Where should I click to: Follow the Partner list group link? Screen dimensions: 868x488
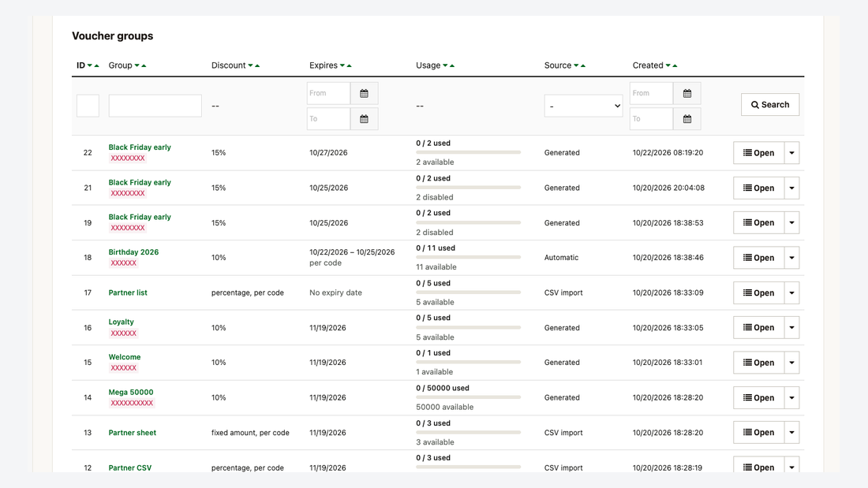click(x=128, y=292)
